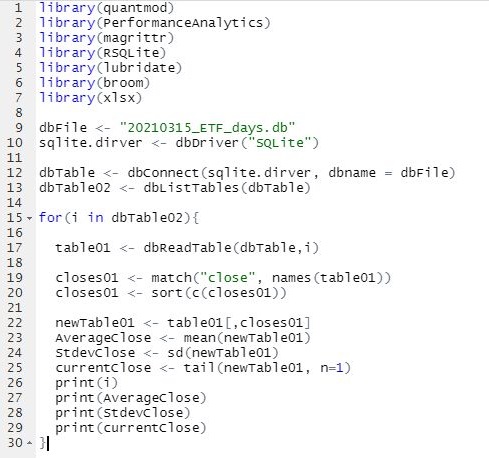Click the mean(newTable01) call
The width and height of the screenshot is (489, 458).
(247, 338)
